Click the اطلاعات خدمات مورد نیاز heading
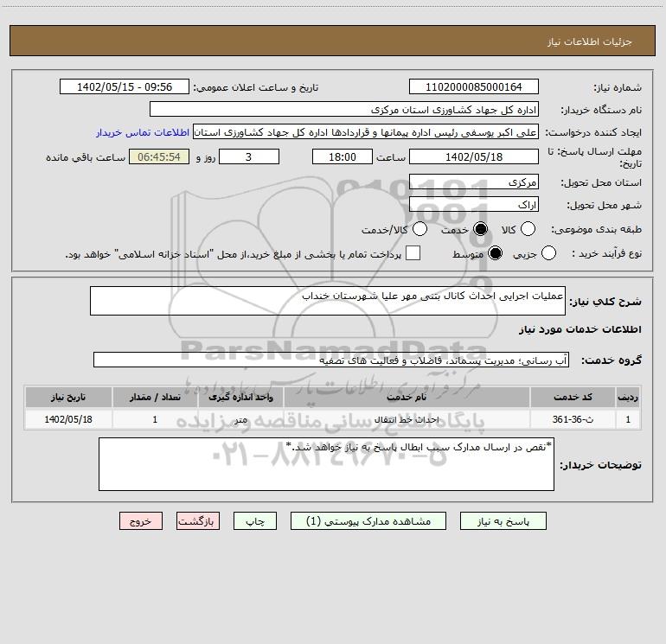The image size is (666, 644). coord(580,329)
